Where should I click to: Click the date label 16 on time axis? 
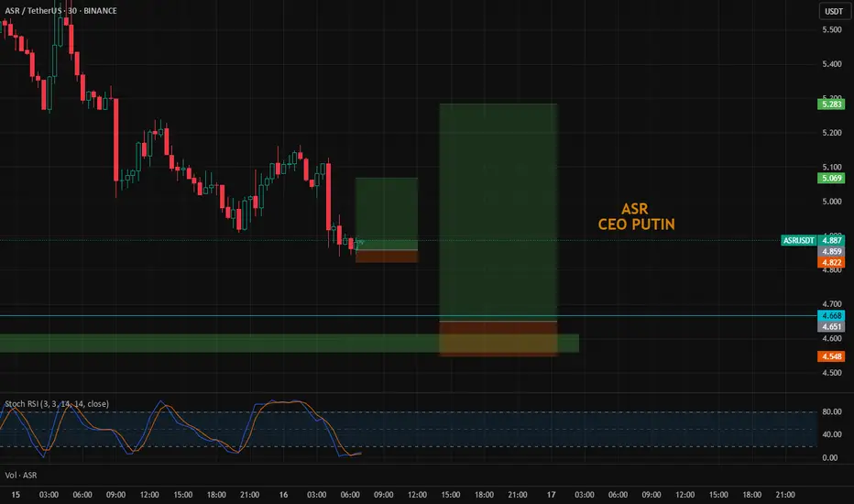coord(283,495)
